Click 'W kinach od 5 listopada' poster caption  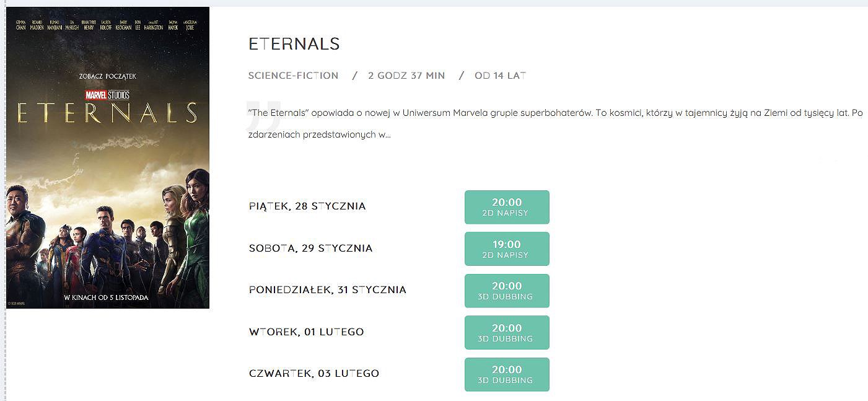(107, 297)
